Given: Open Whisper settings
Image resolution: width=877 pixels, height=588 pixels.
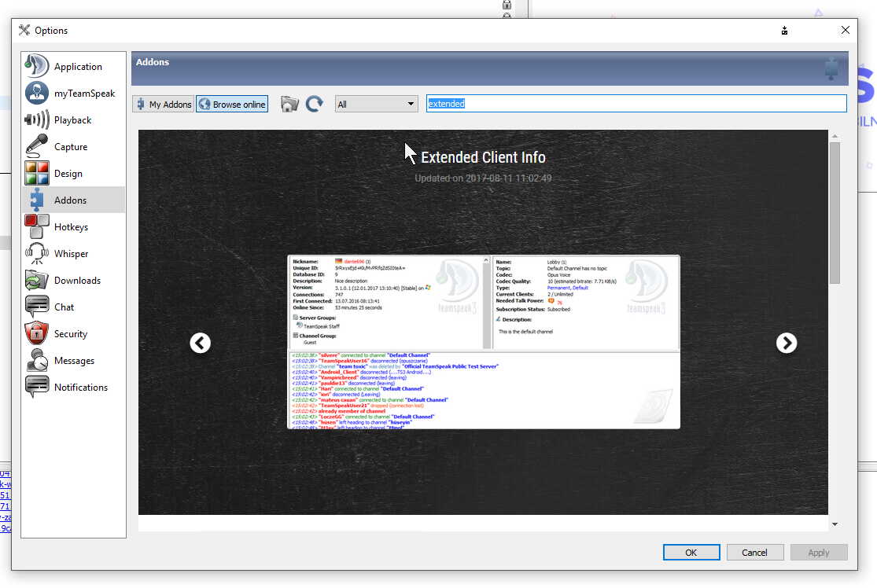Looking at the screenshot, I should tap(72, 254).
